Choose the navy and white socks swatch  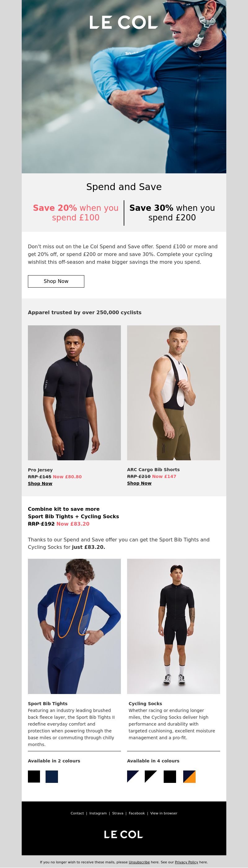pyautogui.click(x=133, y=776)
